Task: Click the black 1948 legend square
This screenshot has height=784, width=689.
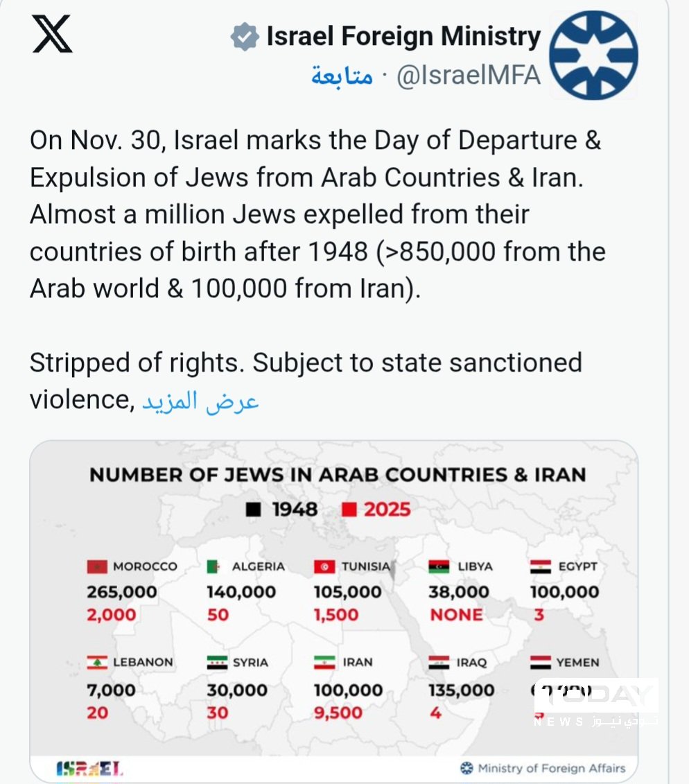Action: 254,510
